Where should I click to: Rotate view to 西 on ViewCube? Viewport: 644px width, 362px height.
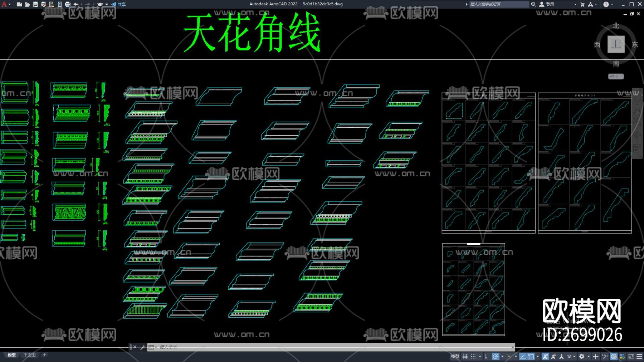(597, 44)
